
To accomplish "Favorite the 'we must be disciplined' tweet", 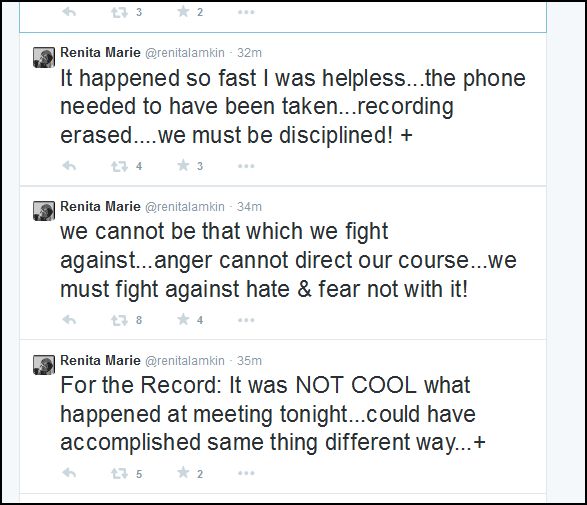I will coord(183,165).
